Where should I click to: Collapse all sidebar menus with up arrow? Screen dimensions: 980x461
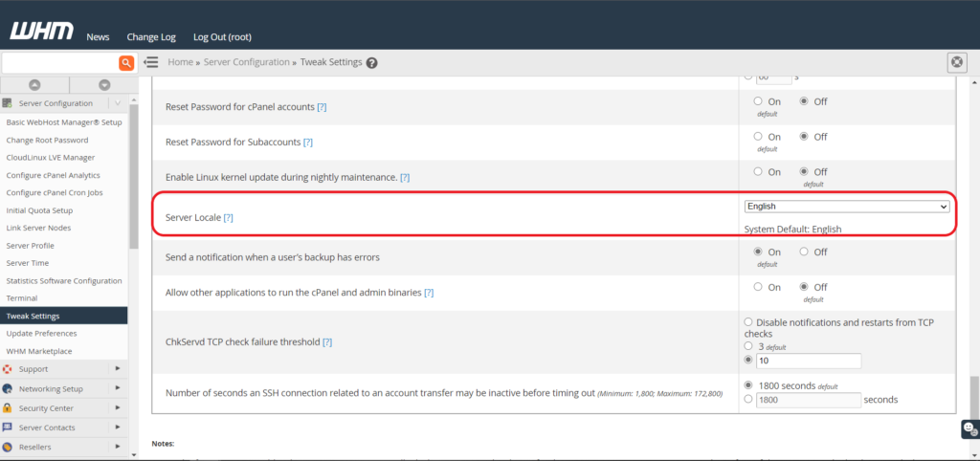[x=34, y=85]
